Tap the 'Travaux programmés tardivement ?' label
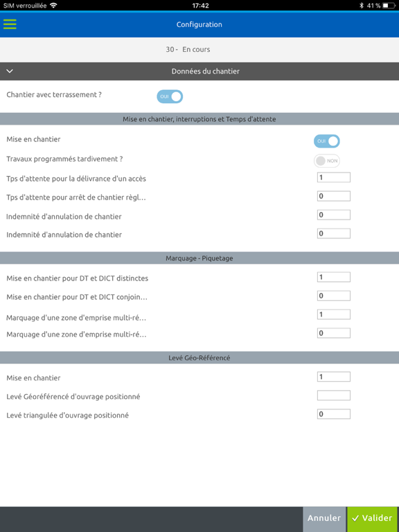The image size is (399, 532). tap(64, 159)
